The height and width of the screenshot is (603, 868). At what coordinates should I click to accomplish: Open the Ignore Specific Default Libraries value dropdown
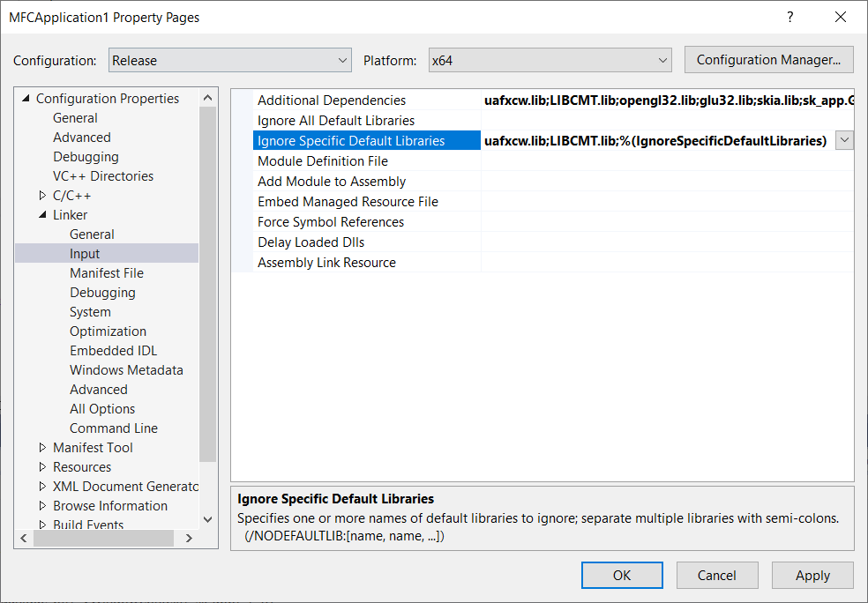(x=844, y=140)
